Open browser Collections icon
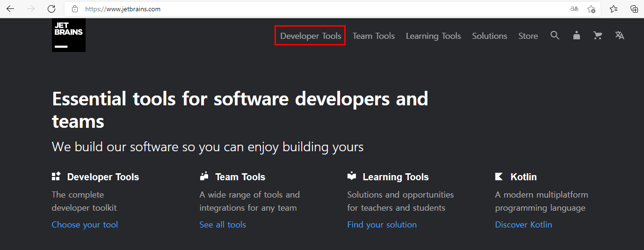Screen dimensions: 644x250 click(x=634, y=9)
